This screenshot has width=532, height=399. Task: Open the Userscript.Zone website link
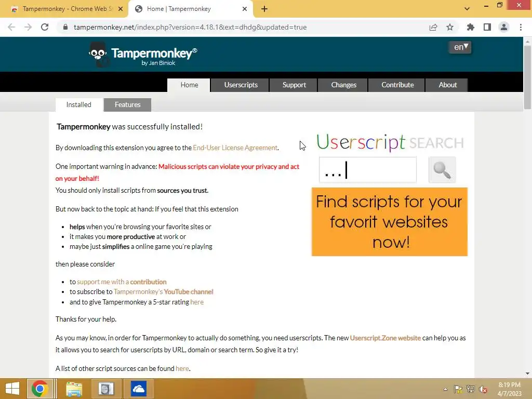[x=385, y=338]
